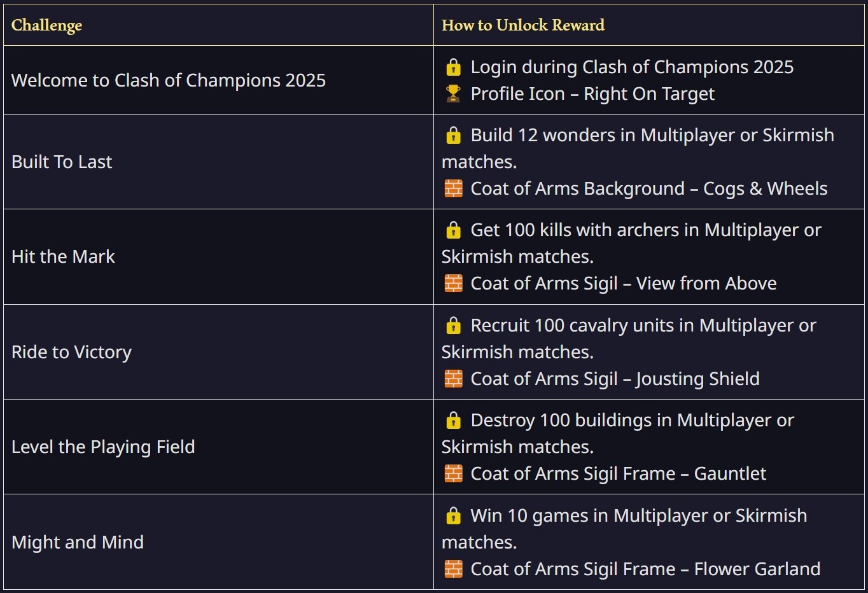Click lock icon beside Recruit 100 cavalry units
868x593 pixels.
pyautogui.click(x=453, y=326)
